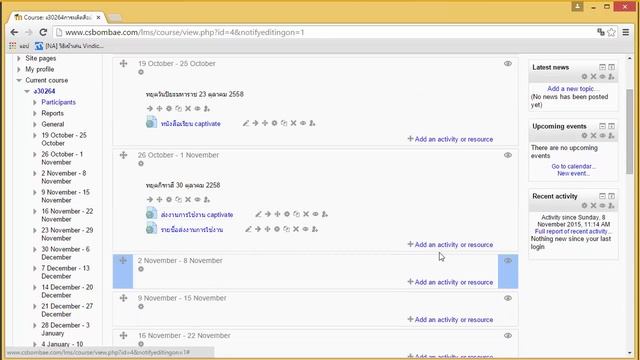Delete the captivate resource in 19 October section
640x360 pixels.
293,123
